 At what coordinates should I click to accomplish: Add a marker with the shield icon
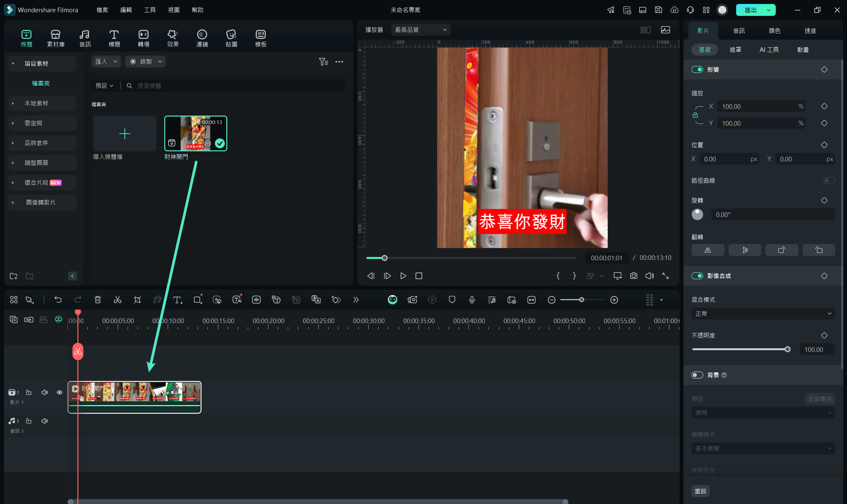click(452, 300)
